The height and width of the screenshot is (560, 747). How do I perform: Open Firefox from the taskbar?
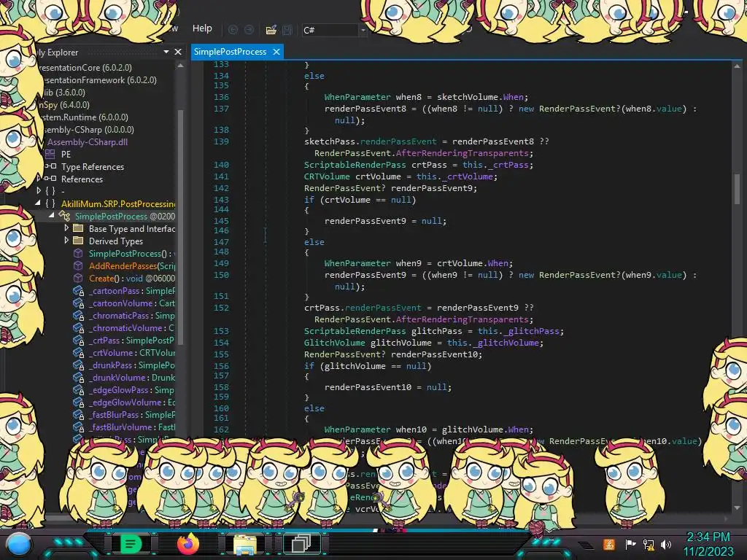[187, 544]
